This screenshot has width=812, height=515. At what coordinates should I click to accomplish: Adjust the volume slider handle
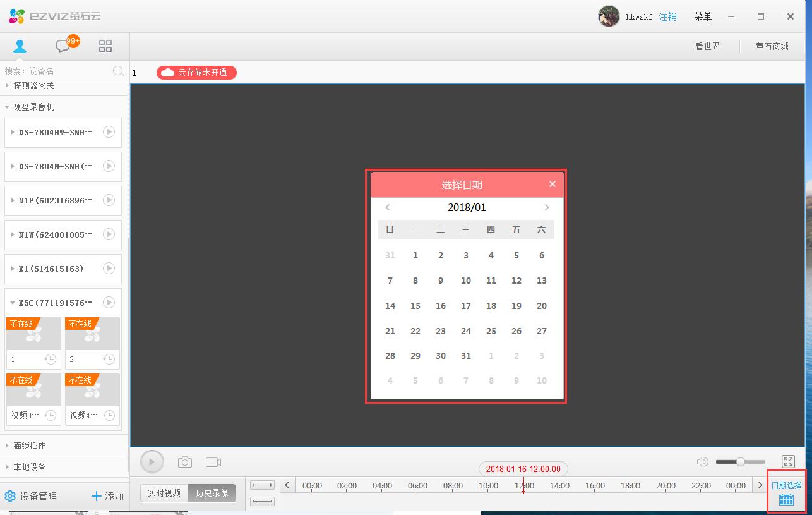coord(740,462)
